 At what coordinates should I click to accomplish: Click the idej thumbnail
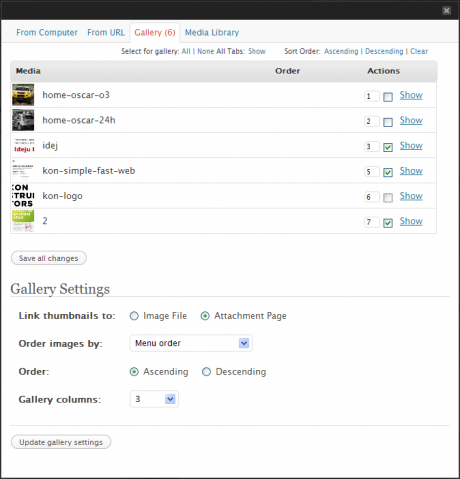23,145
